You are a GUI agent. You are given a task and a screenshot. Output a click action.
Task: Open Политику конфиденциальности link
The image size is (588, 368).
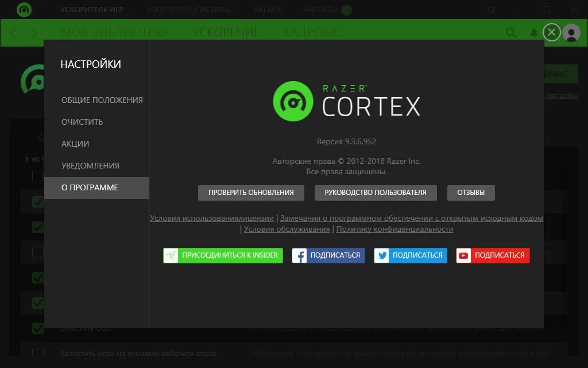click(394, 229)
